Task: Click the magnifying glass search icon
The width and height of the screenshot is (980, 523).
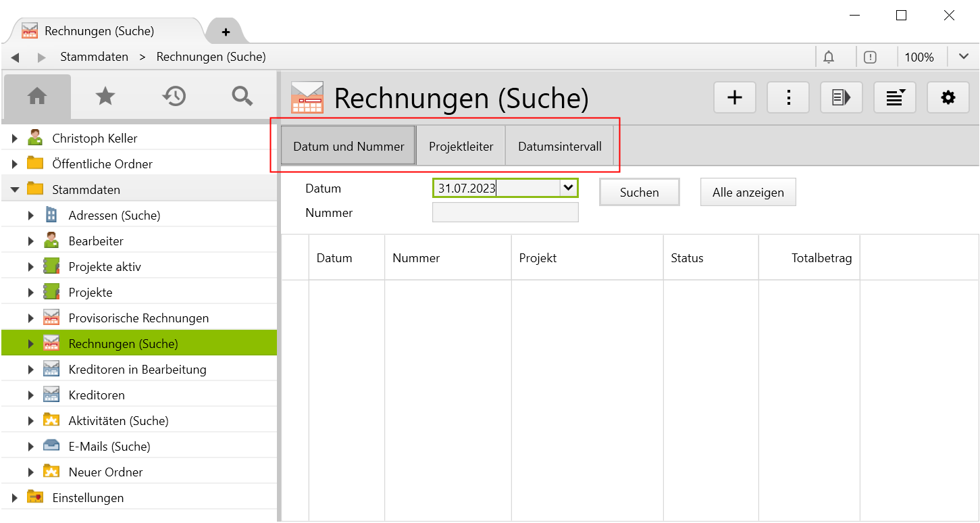Action: click(x=242, y=97)
